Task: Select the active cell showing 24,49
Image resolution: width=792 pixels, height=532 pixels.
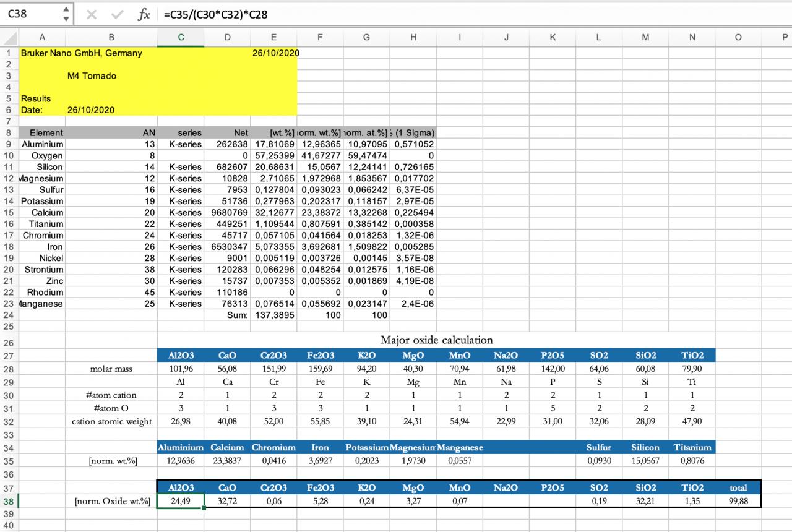Action: coord(181,501)
